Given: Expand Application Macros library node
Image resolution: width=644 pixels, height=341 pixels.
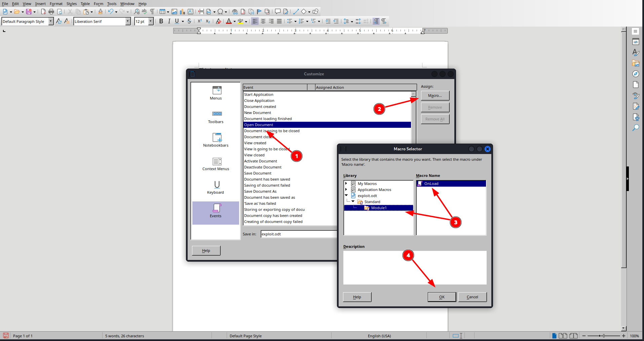Looking at the screenshot, I should [346, 190].
